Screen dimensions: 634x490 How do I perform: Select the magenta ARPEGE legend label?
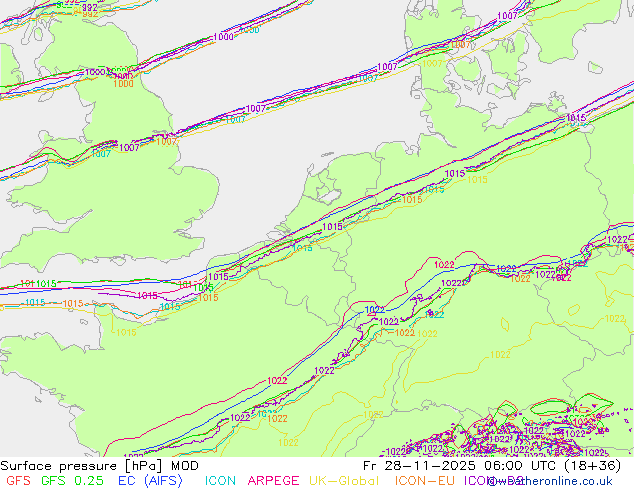(x=273, y=481)
